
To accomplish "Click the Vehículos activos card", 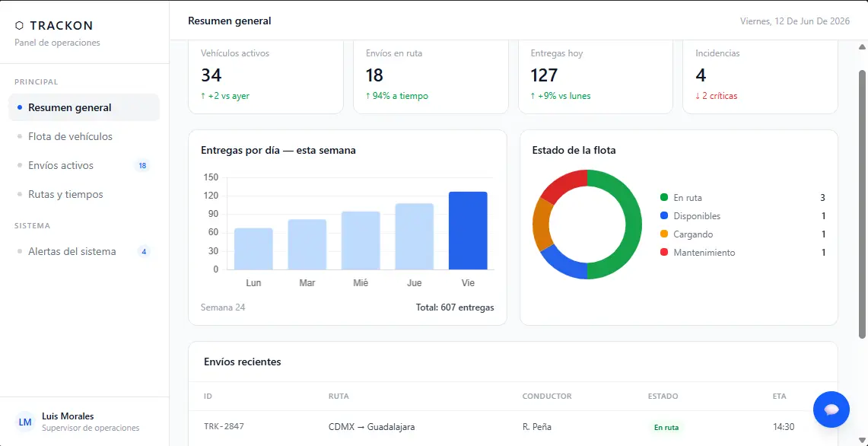I will [x=265, y=77].
